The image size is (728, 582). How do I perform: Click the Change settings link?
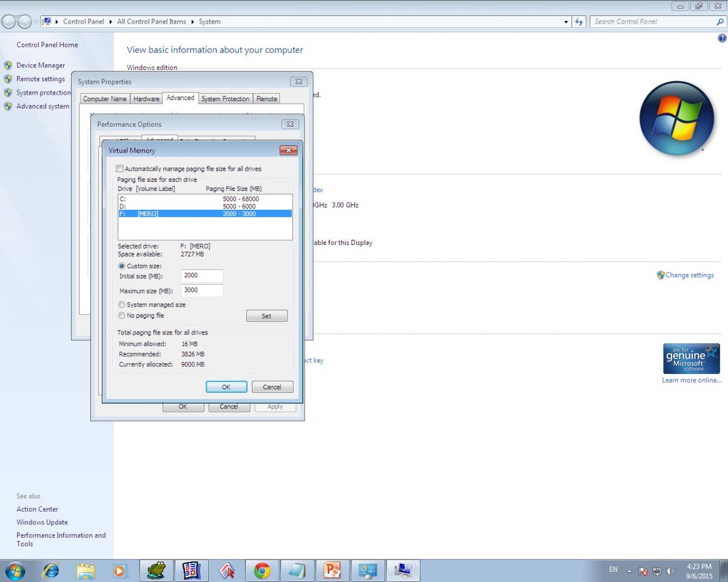tap(689, 275)
